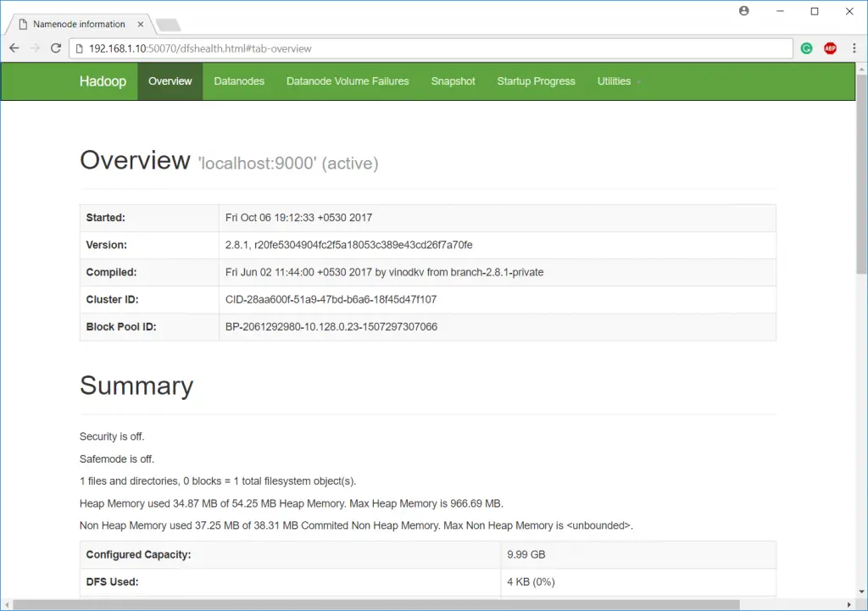
Task: Select the Namenode information browser tab
Action: point(79,25)
